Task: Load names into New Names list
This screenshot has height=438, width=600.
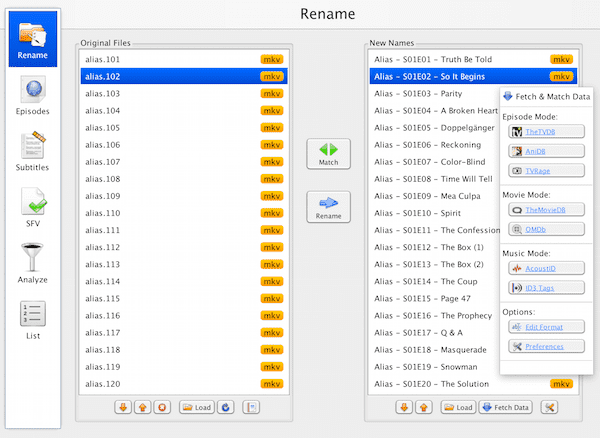Action: pos(459,407)
